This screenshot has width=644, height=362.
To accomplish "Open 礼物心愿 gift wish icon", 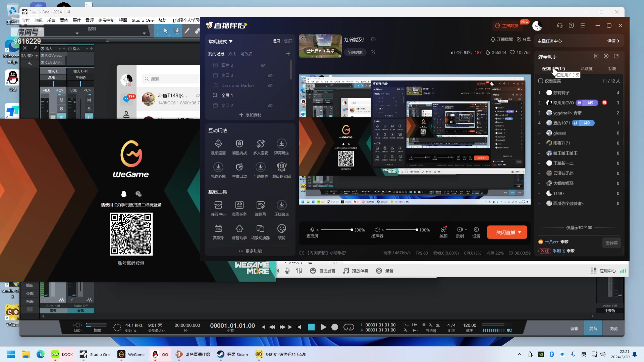I will (x=218, y=170).
